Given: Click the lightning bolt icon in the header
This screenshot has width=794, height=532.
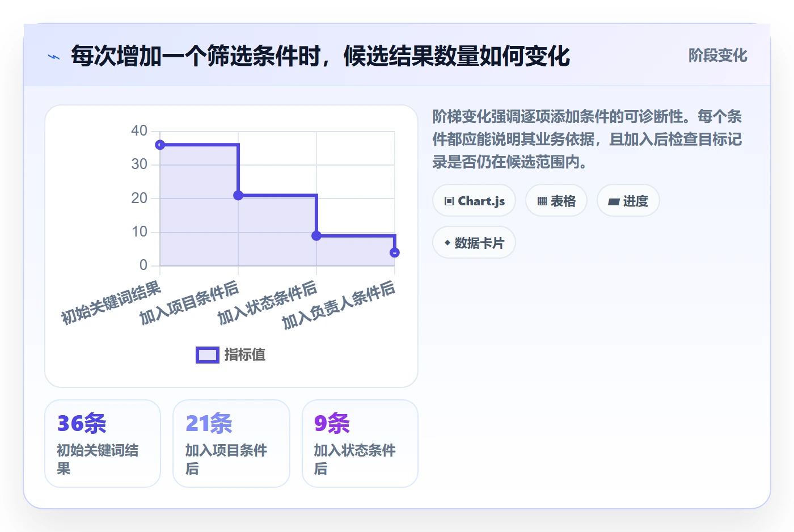Looking at the screenshot, I should (x=54, y=57).
